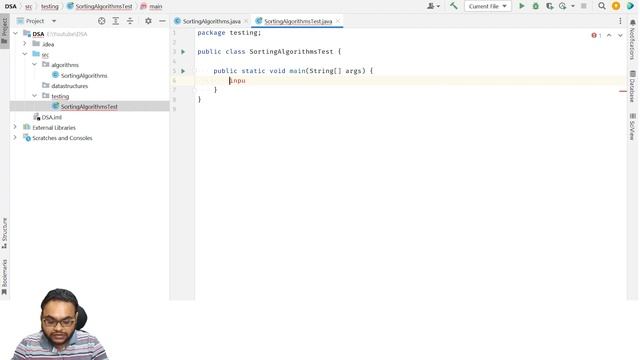Open the user account icon

click(x=433, y=6)
